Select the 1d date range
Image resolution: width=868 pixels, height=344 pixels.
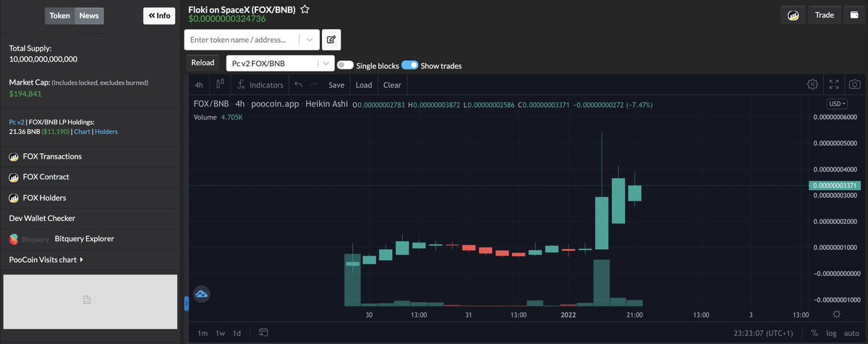pyautogui.click(x=237, y=332)
